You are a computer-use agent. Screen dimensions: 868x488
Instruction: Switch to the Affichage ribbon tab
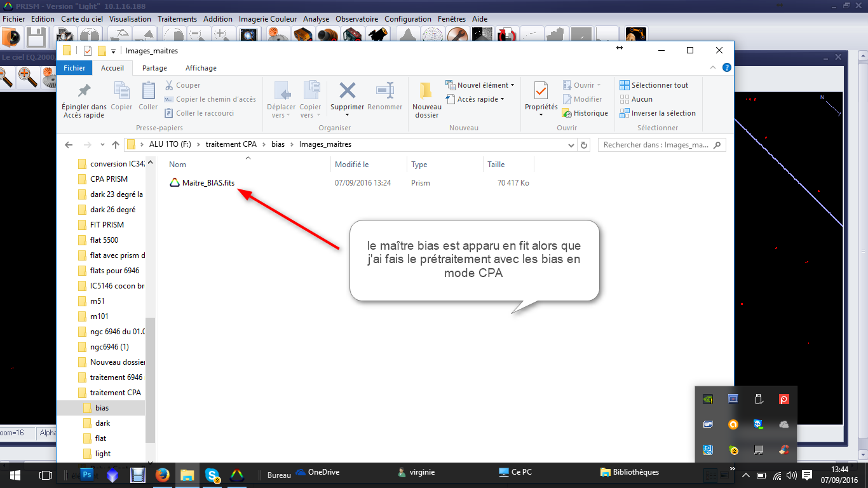pos(201,68)
